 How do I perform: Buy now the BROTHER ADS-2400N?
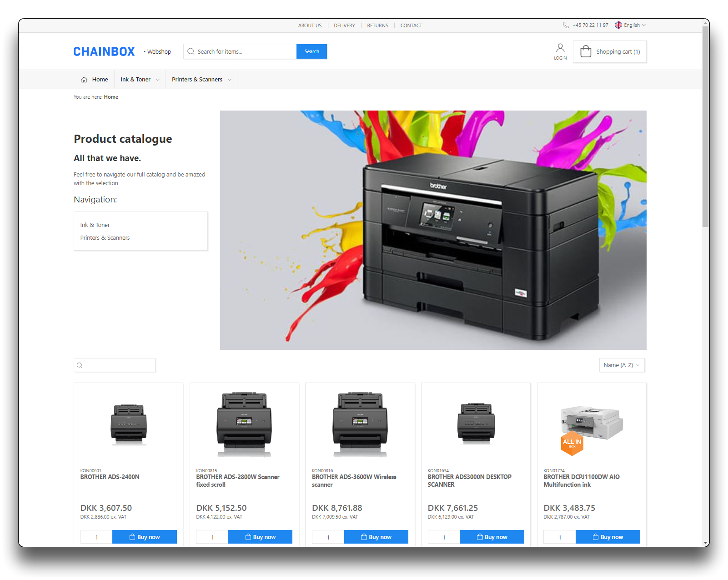144,537
